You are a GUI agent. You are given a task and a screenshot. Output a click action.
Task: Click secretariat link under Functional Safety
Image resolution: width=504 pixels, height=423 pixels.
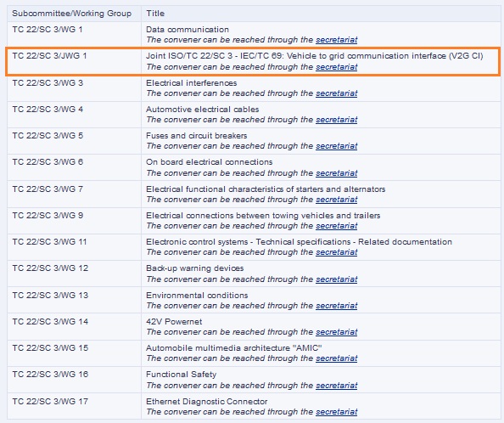(x=336, y=386)
